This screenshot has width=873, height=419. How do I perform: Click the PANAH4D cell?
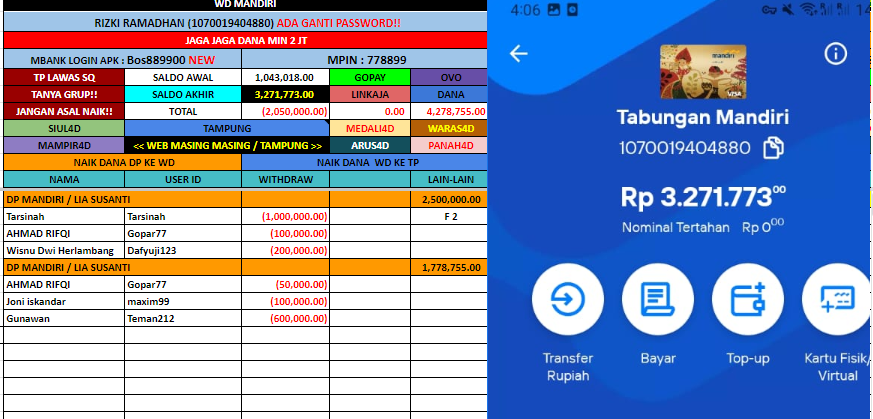click(x=449, y=146)
